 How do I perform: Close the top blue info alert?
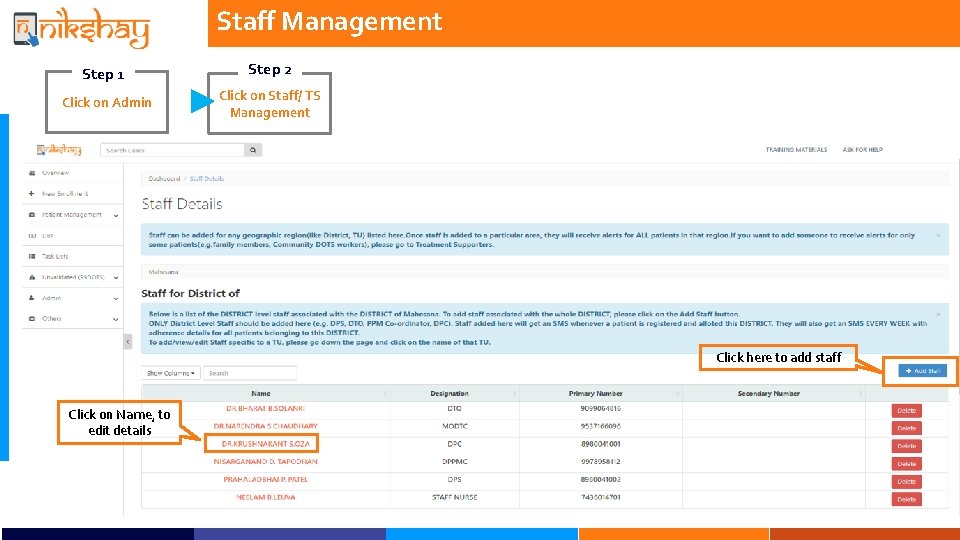[938, 235]
